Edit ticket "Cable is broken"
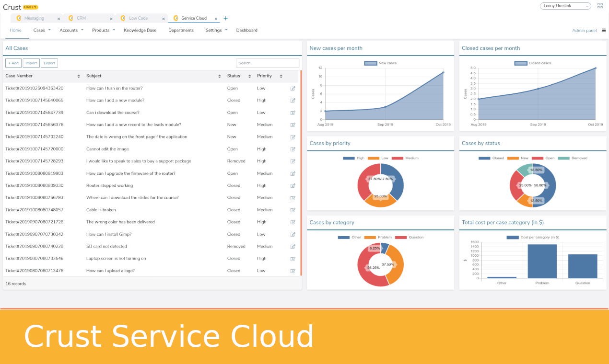 293,210
